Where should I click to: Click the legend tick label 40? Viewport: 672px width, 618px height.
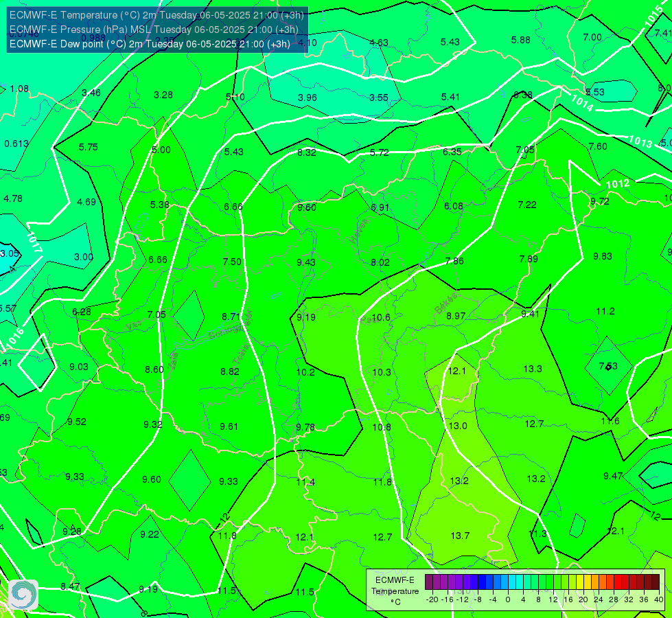pos(659,599)
